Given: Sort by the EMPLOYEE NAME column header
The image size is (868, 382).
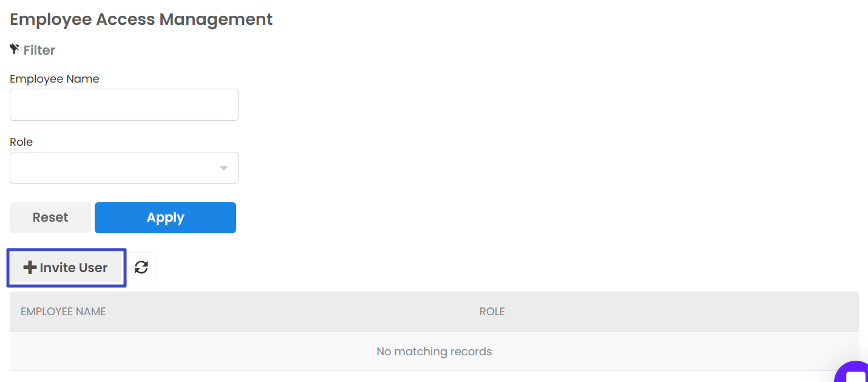Looking at the screenshot, I should click(63, 312).
